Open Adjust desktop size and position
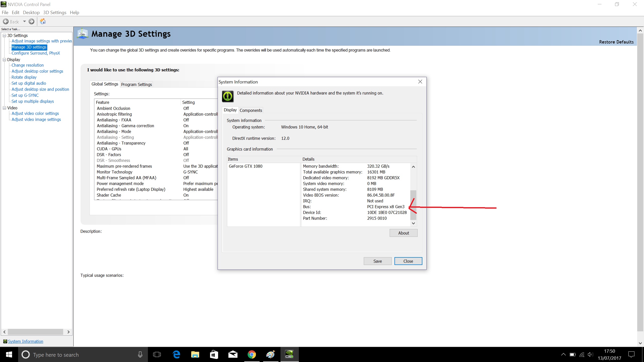This screenshot has width=644, height=362. click(x=40, y=89)
